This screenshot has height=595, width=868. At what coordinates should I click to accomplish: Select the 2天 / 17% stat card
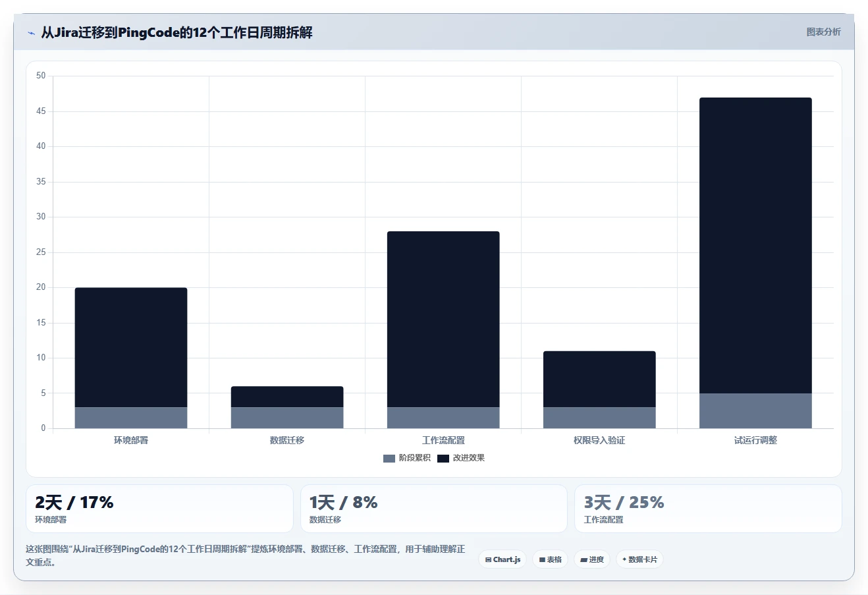pyautogui.click(x=159, y=509)
